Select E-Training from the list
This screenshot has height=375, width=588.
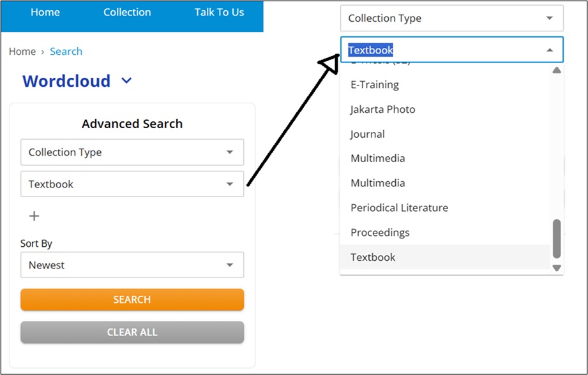pyautogui.click(x=375, y=85)
